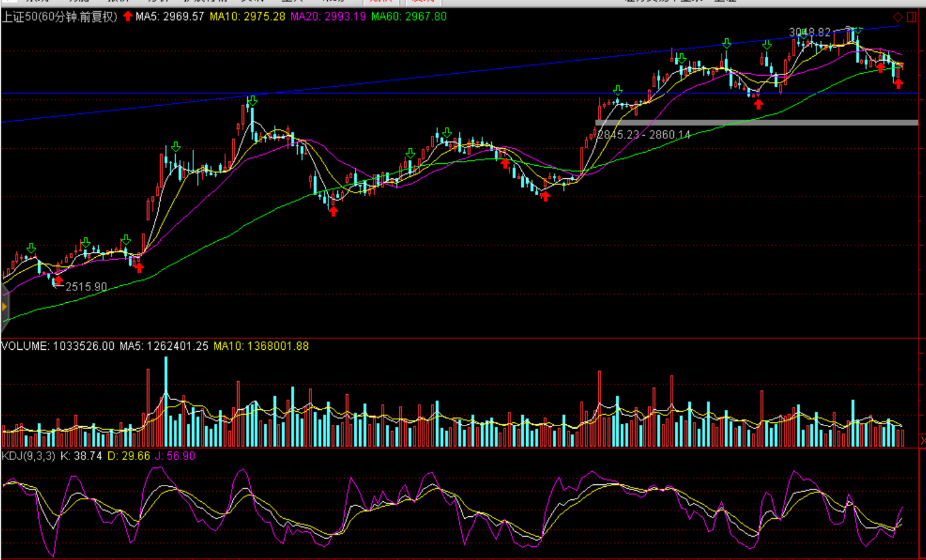Click the red buy arrow near 2515.90
Viewport: 926px width, 560px height.
tap(58, 280)
